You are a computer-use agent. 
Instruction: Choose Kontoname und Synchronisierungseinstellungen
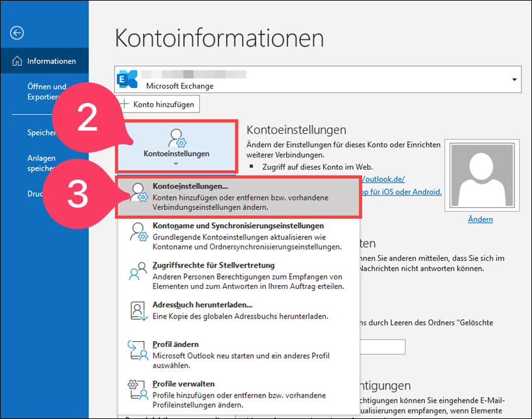pyautogui.click(x=239, y=236)
